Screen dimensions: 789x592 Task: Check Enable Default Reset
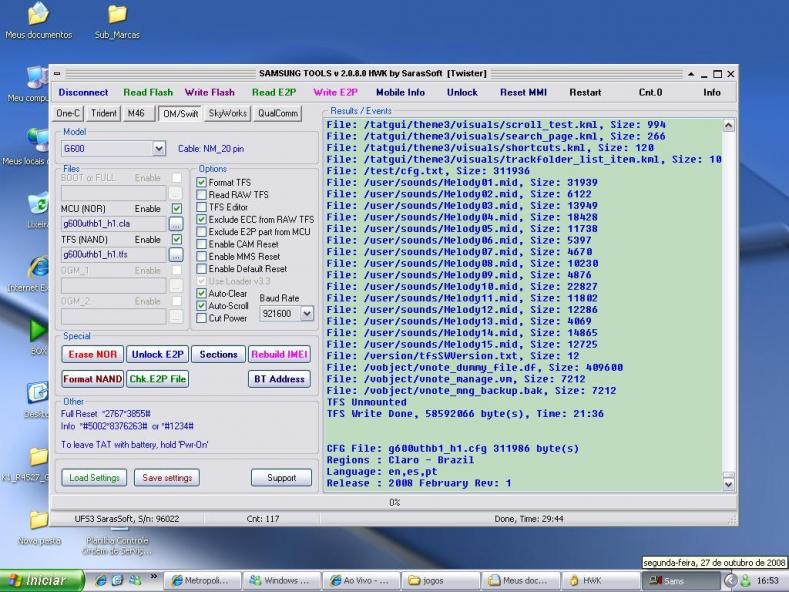201,269
